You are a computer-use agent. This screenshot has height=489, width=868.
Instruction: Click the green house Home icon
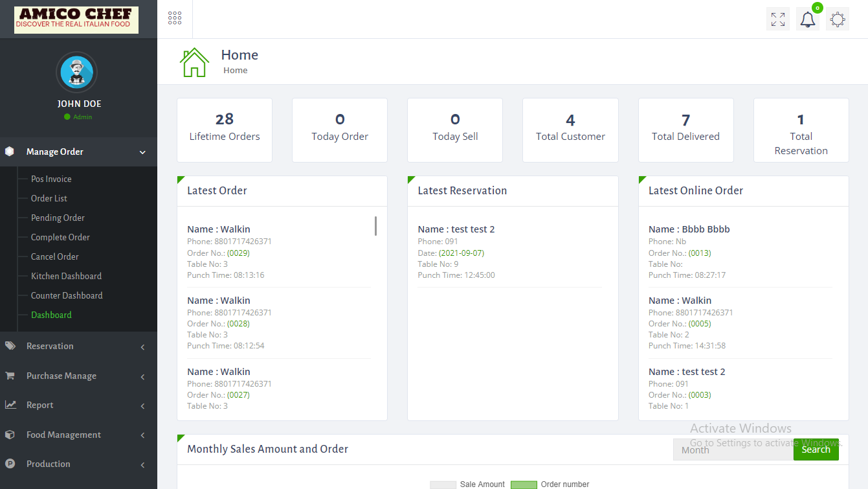(x=194, y=62)
